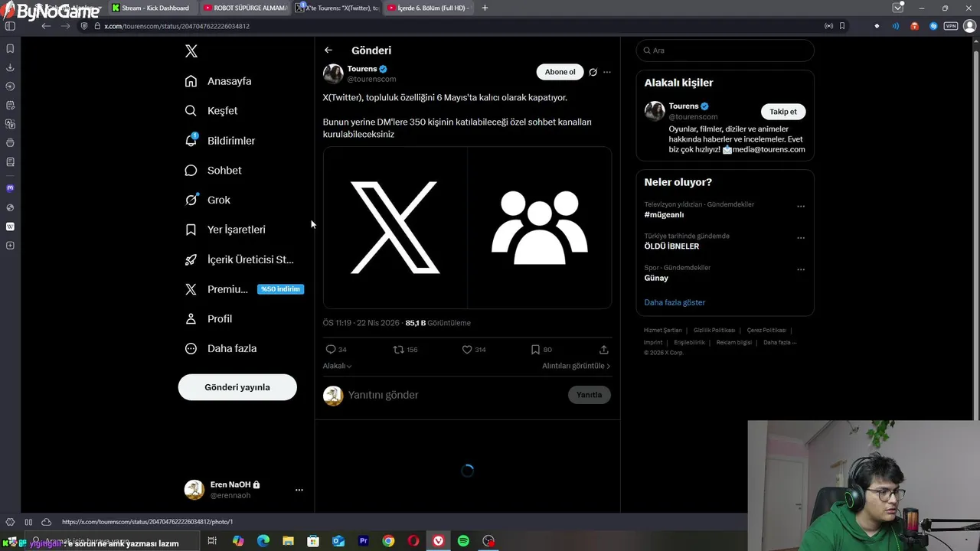
Task: Open the red lock extension icon
Action: coord(914,26)
